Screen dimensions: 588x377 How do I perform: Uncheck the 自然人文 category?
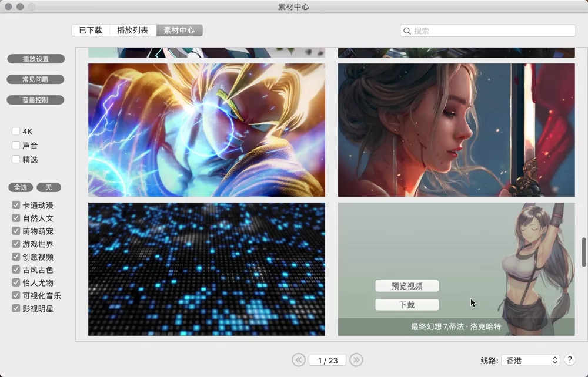pyautogui.click(x=16, y=218)
